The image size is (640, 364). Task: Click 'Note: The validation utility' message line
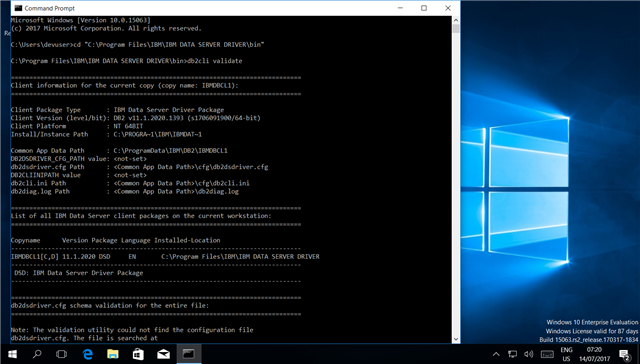click(132, 330)
